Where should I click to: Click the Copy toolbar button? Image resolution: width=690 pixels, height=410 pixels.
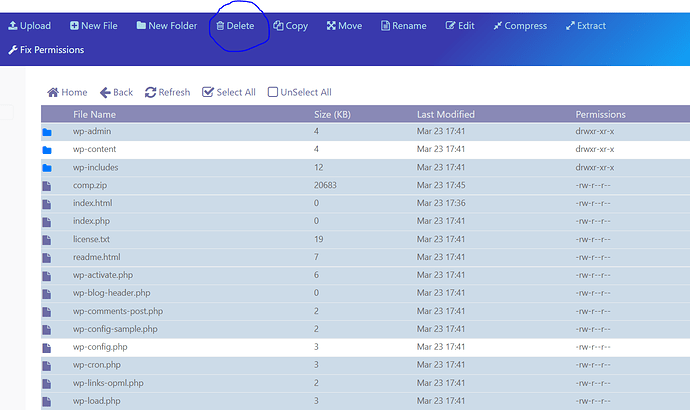[x=290, y=26]
